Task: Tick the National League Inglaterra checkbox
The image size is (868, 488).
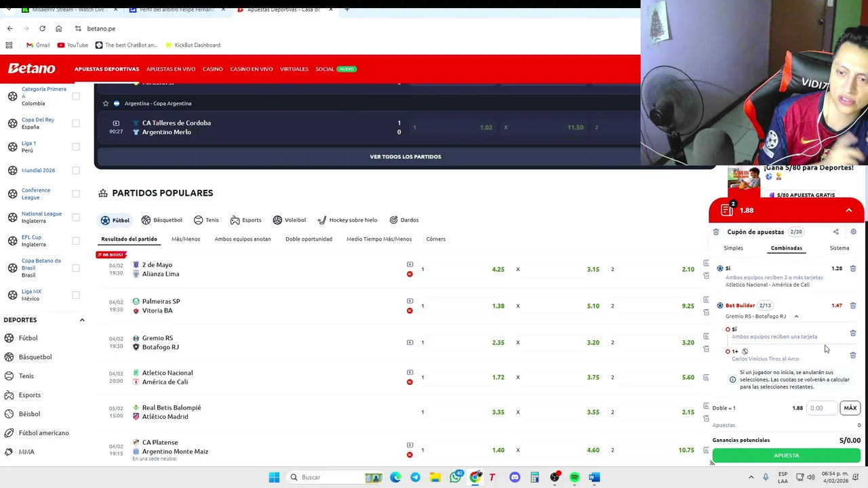Action: point(76,217)
